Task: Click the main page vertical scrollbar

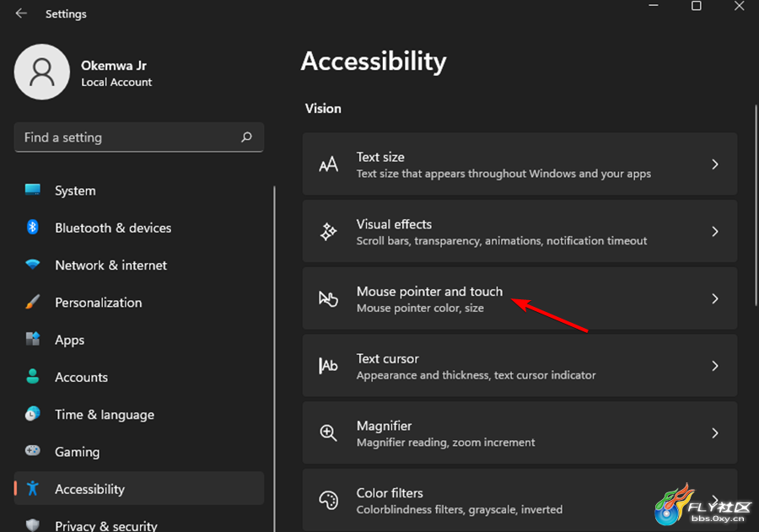Action: 756,205
